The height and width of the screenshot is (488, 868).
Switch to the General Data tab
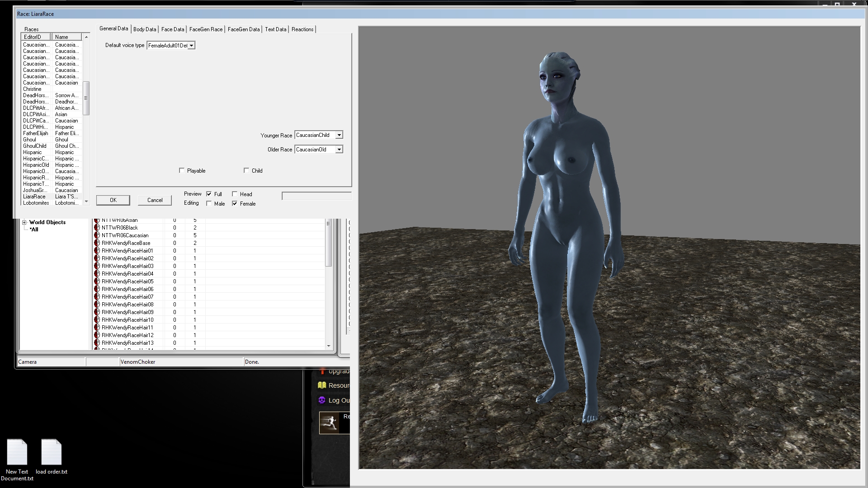tap(114, 28)
